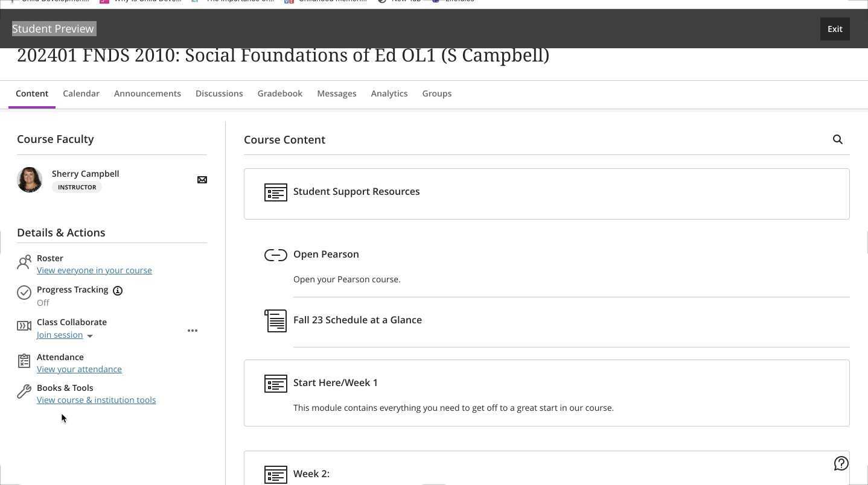Click Sherry Campbell's profile photo
868x485 pixels.
(x=30, y=180)
